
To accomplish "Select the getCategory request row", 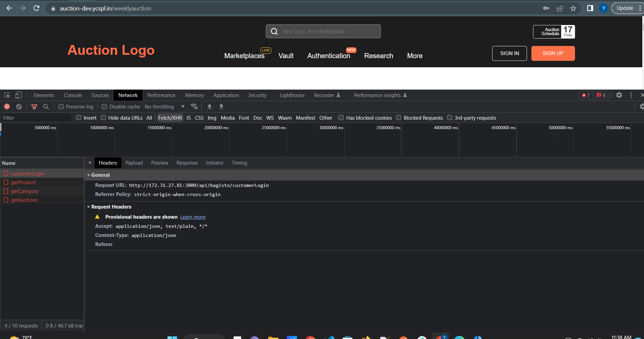I will (x=42, y=191).
